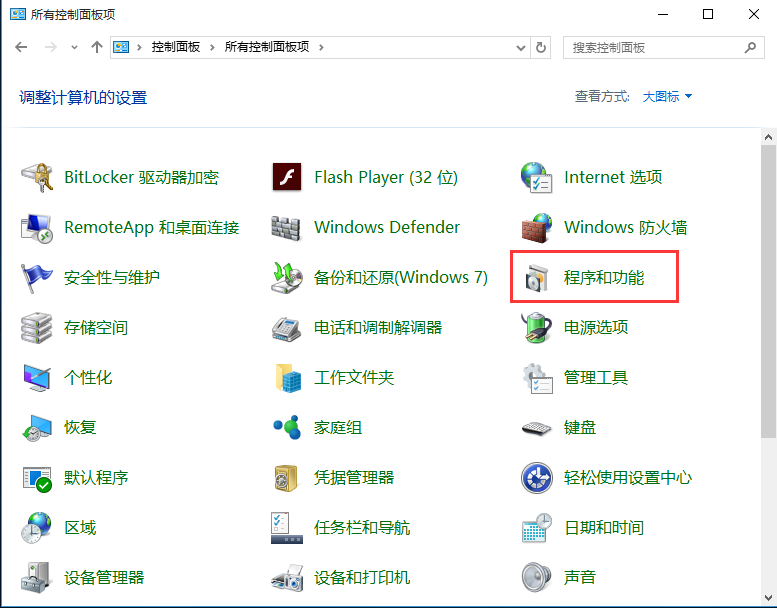Click the 所有控制面板项 breadcrumb segment
This screenshot has height=608, width=777.
pos(267,48)
